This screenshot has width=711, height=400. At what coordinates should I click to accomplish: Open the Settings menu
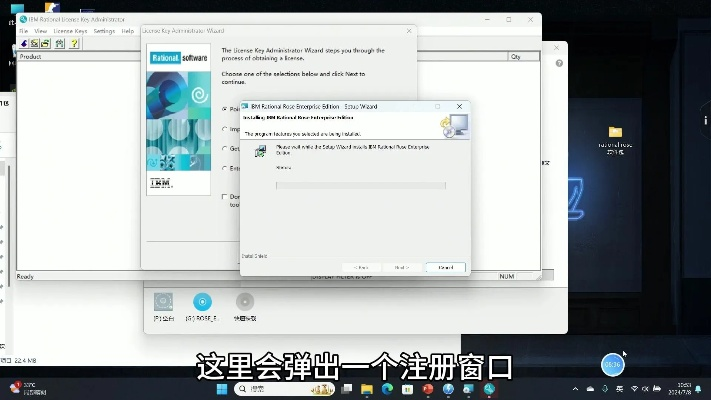(105, 31)
